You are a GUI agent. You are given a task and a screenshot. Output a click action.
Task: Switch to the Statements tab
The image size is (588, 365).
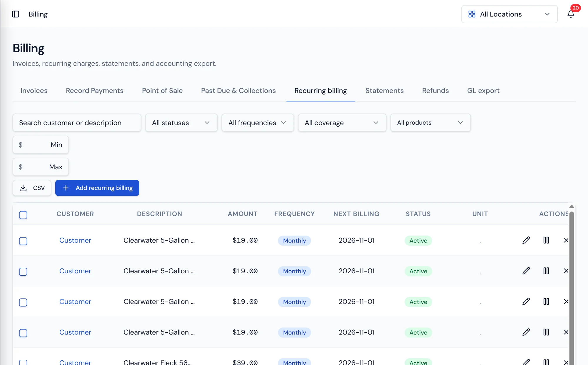[384, 91]
